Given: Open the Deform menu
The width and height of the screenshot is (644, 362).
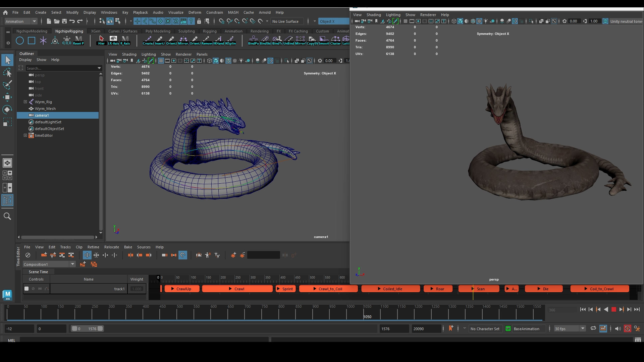Looking at the screenshot, I should point(195,12).
